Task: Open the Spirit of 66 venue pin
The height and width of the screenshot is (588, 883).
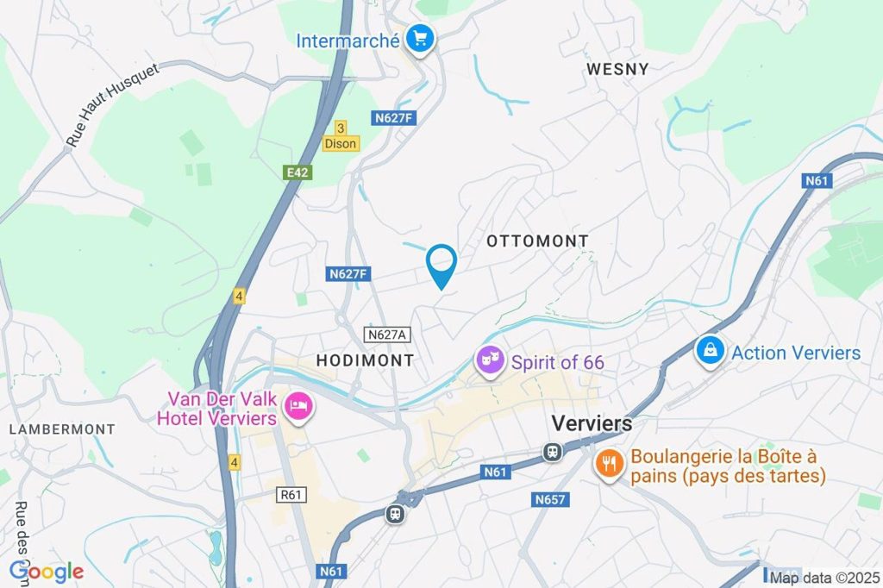Action: [490, 361]
